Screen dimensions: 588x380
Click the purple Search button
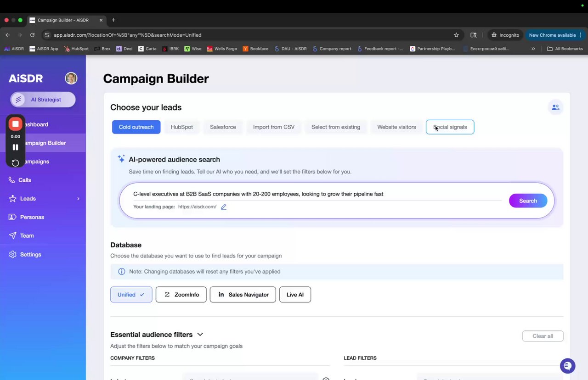[x=528, y=201]
